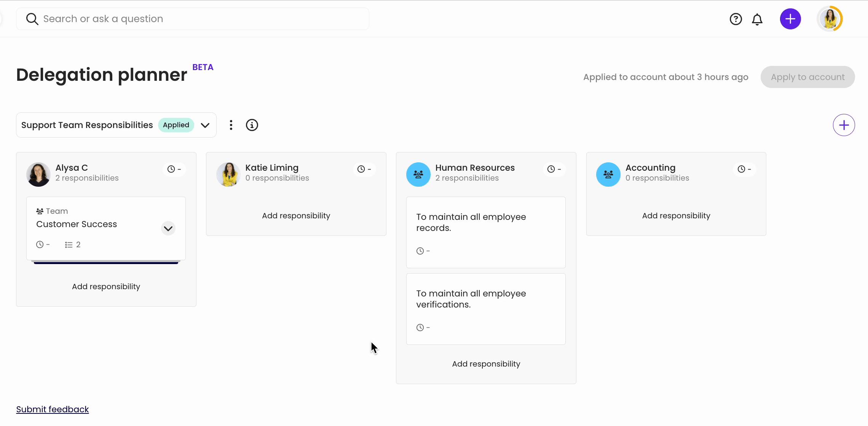Click Submit feedback link
This screenshot has width=868, height=426.
[53, 409]
